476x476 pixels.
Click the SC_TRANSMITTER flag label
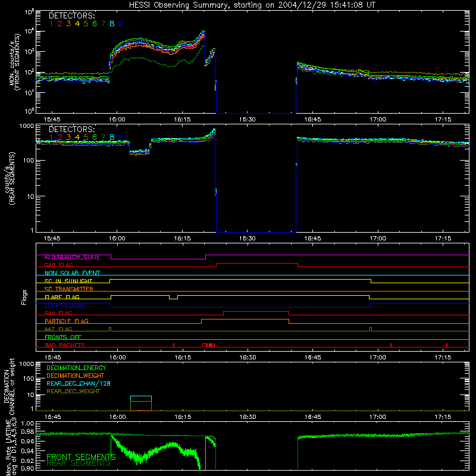69,289
